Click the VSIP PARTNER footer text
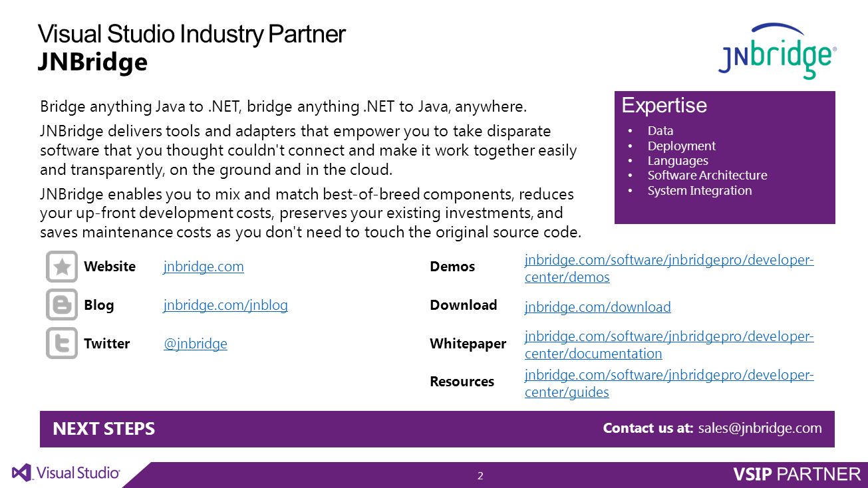Image resolution: width=868 pixels, height=488 pixels. pyautogui.click(x=797, y=474)
